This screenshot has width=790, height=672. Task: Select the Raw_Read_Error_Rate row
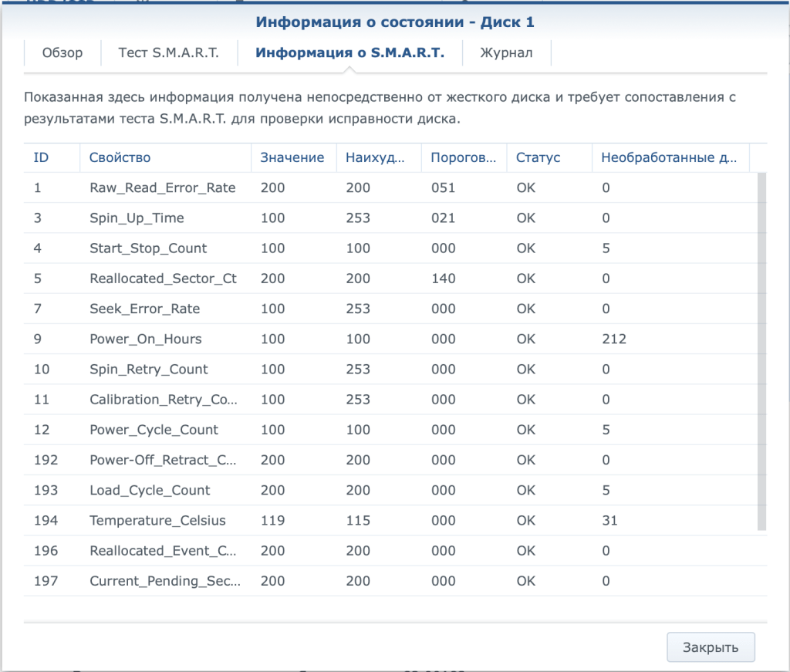pyautogui.click(x=390, y=188)
